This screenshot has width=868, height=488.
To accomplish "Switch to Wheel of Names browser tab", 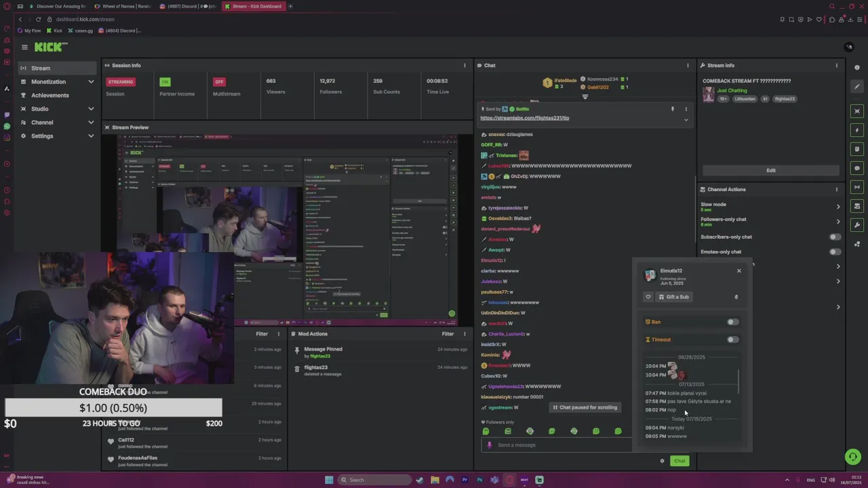I will (x=122, y=6).
